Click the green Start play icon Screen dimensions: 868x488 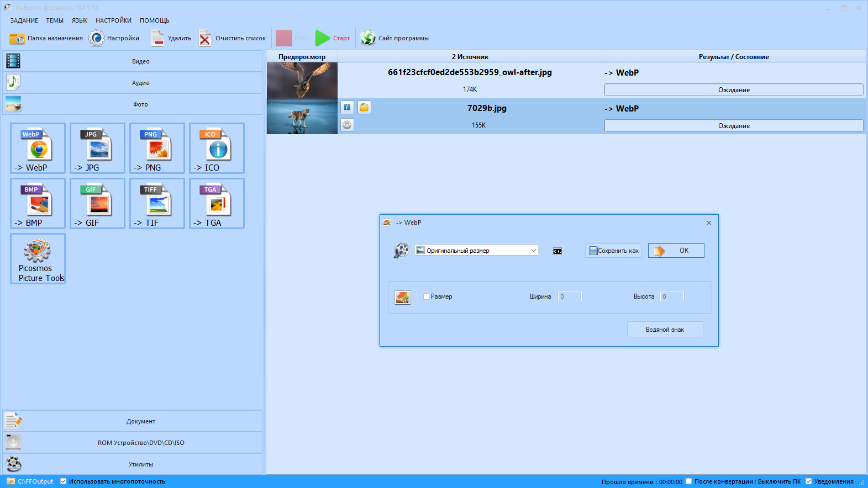click(323, 38)
